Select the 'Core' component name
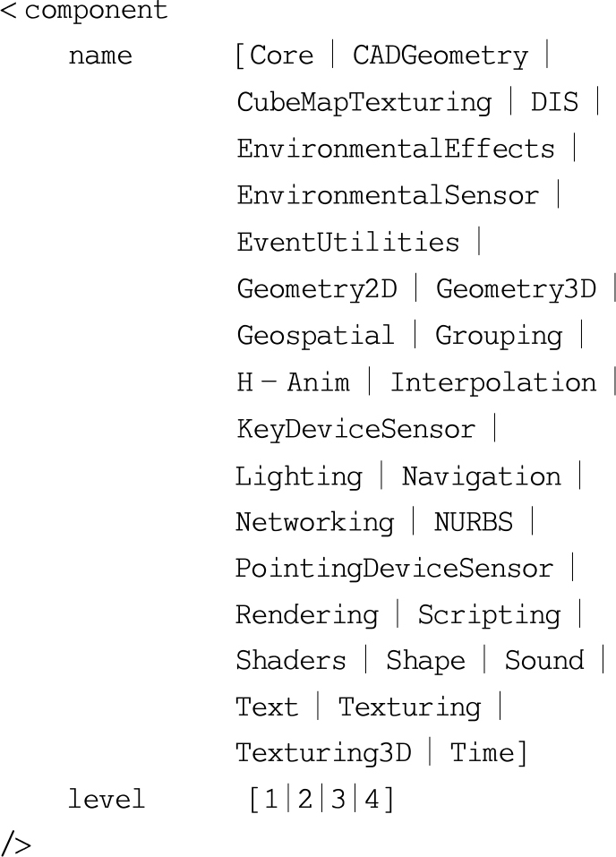Image resolution: width=616 pixels, height=857 pixels. coord(282,56)
